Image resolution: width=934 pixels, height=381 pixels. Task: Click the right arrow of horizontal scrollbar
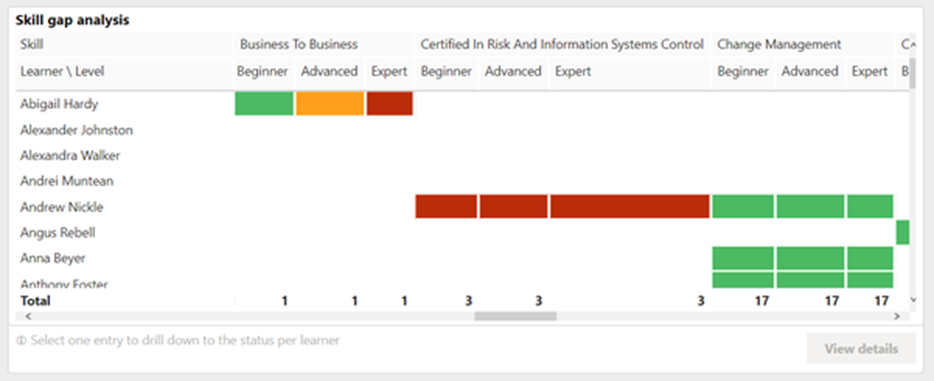click(x=897, y=317)
